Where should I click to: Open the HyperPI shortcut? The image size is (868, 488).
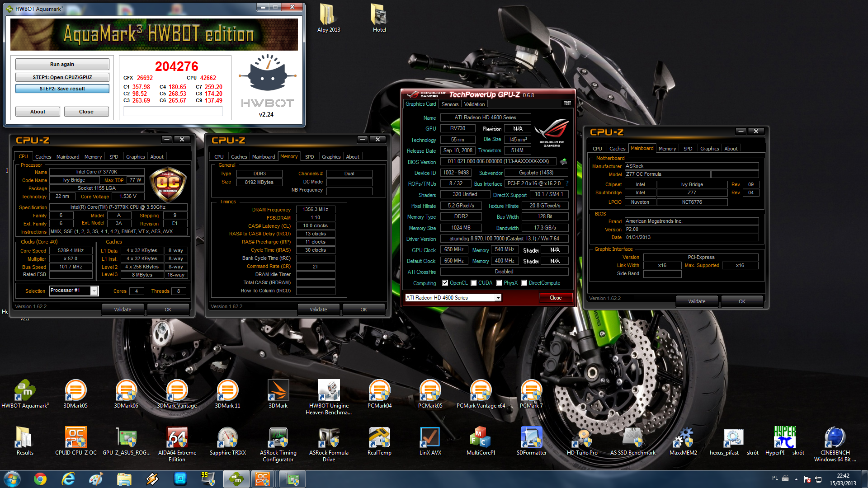[784, 441]
